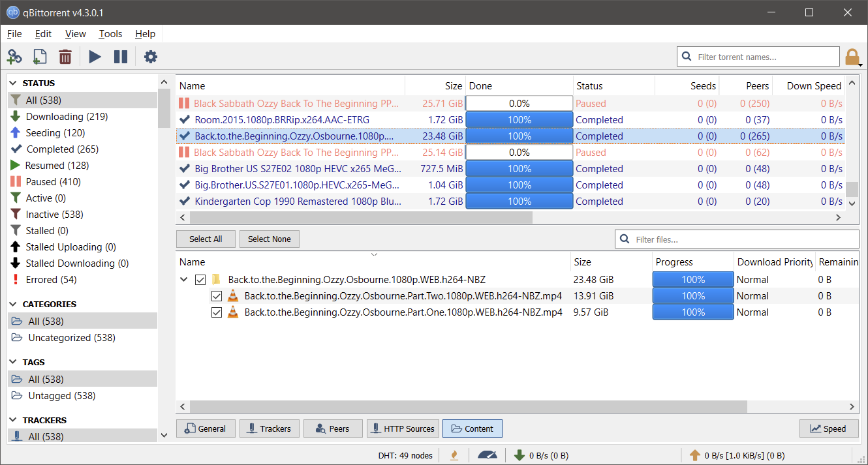Click the 100% progress bar of Room.2015 torrent
Screen dimensions: 868x465
[x=519, y=120]
